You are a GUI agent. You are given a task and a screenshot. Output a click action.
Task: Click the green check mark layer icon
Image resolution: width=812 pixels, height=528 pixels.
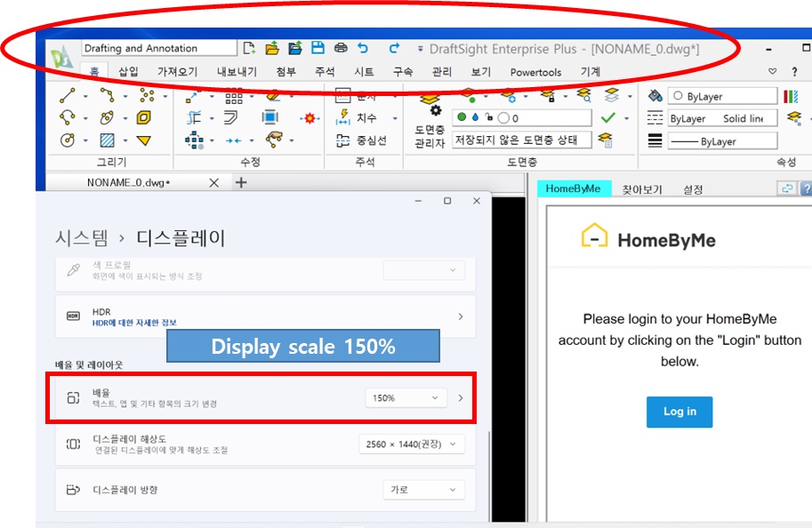pos(608,118)
